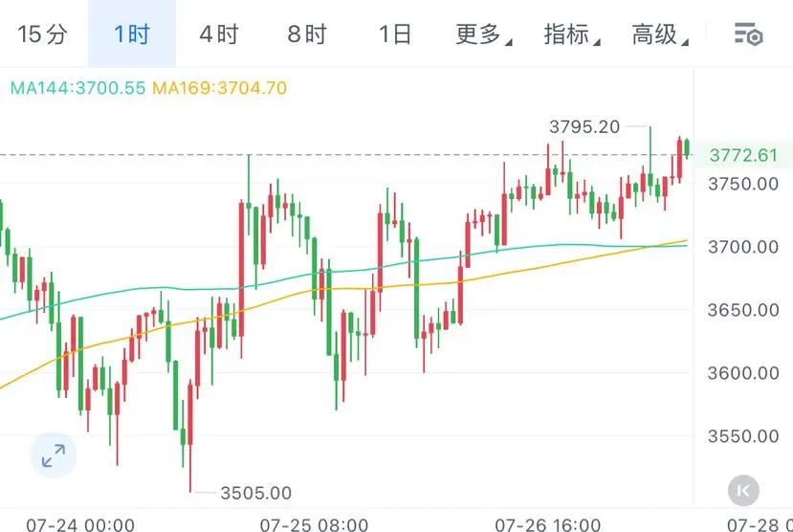Click the 3505.00 low price marker
The height and width of the screenshot is (532, 793).
[256, 493]
